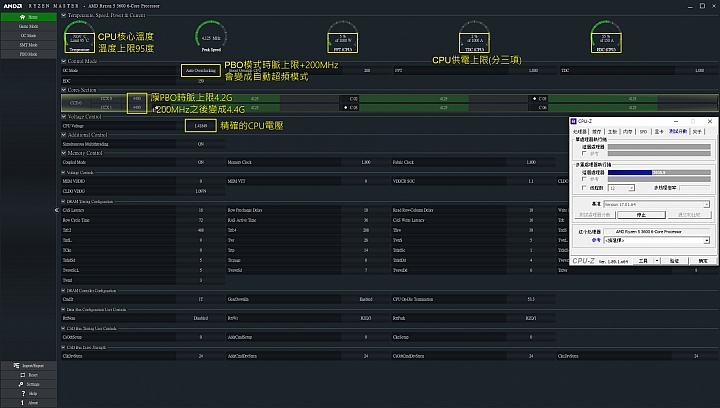Click the Peak Speed gauge dial

coord(211,36)
